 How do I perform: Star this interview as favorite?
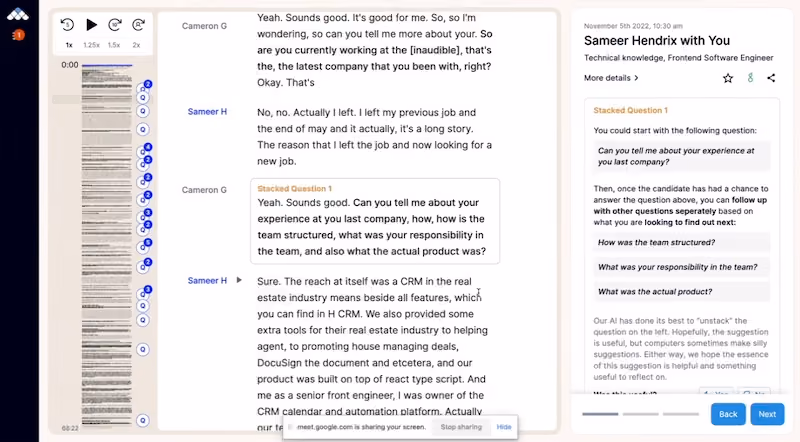pyautogui.click(x=728, y=78)
